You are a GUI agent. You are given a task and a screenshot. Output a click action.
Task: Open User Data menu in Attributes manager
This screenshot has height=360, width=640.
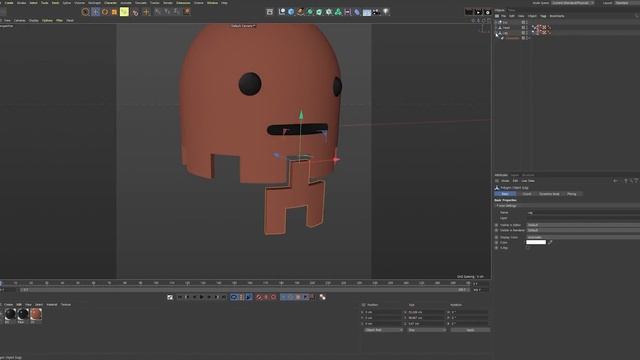coord(528,181)
